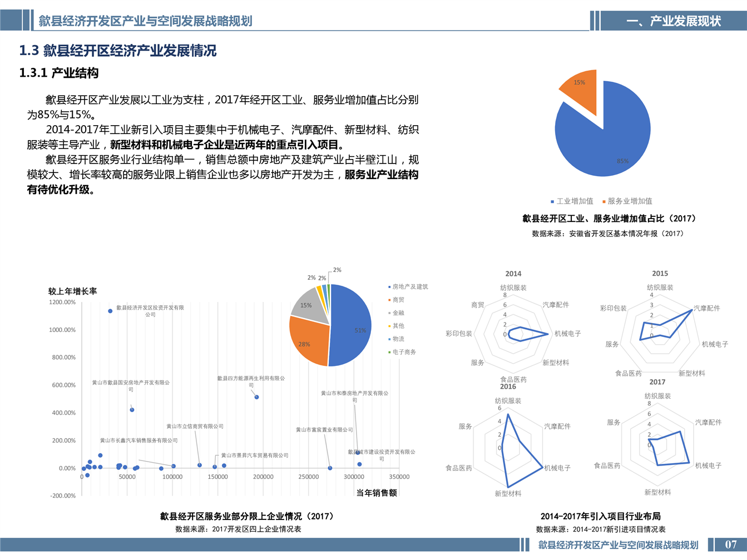Click the blue 51% slice of the service-sector pie
This screenshot has height=560, width=747.
pos(352,325)
